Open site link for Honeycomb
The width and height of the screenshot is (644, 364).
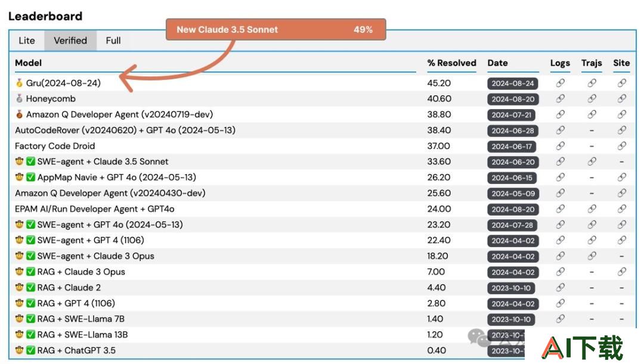pyautogui.click(x=622, y=99)
